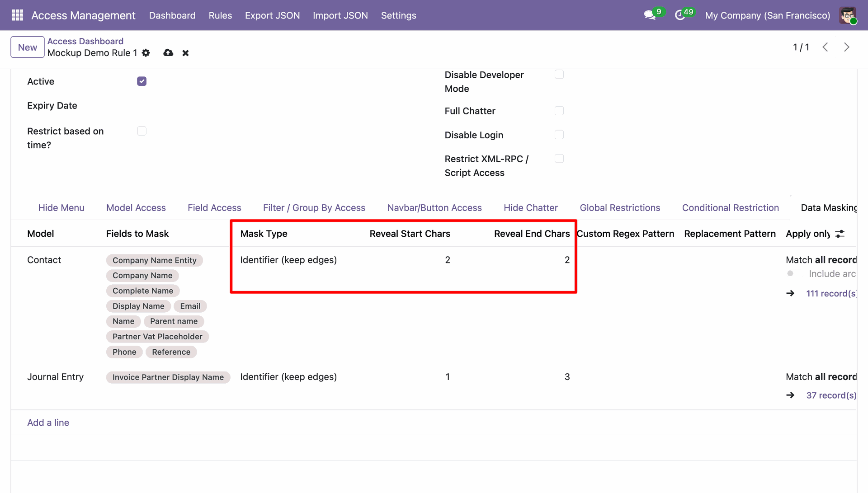Open the gear actions menu beside rule name
The image size is (868, 493).
tap(146, 53)
